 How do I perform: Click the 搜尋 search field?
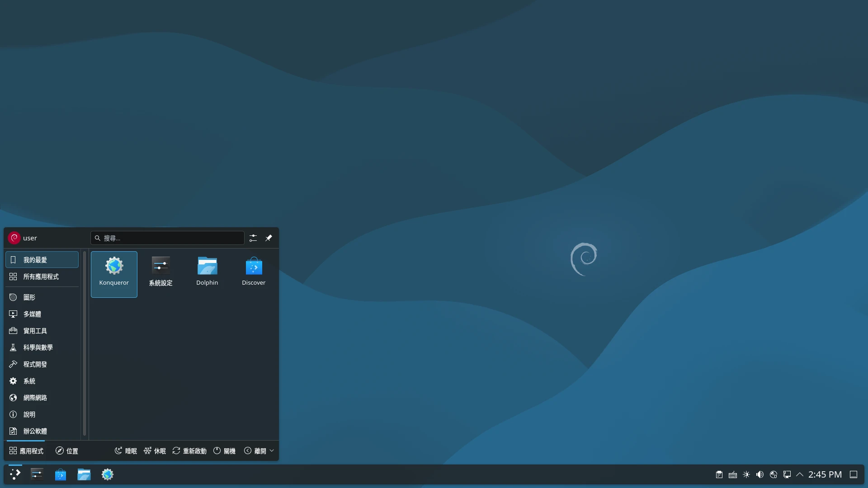coord(167,238)
